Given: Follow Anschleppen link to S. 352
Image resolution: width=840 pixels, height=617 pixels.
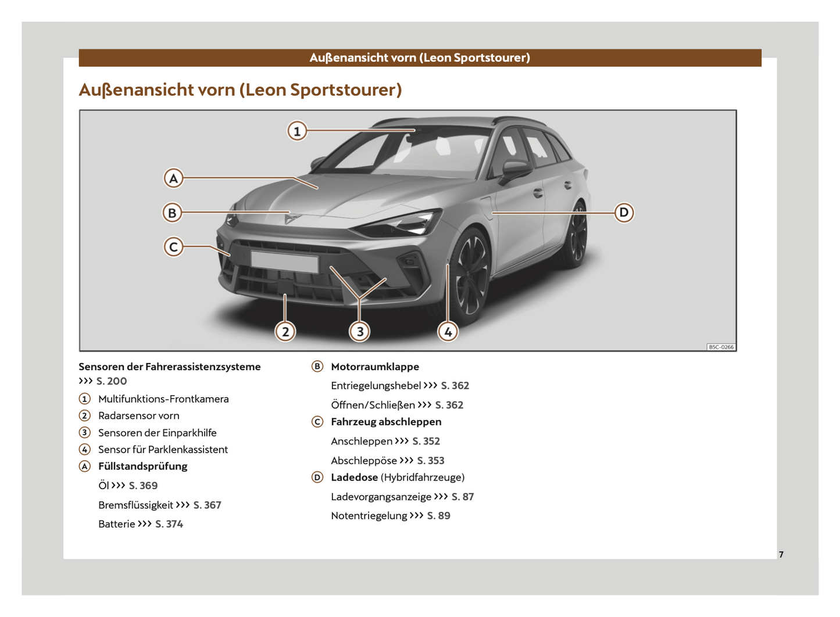Looking at the screenshot, I should pyautogui.click(x=426, y=442).
